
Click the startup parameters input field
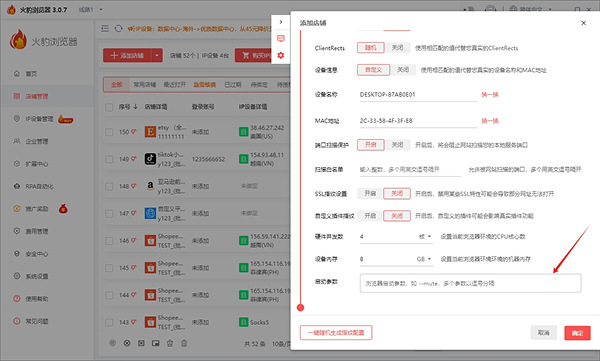pyautogui.click(x=470, y=283)
